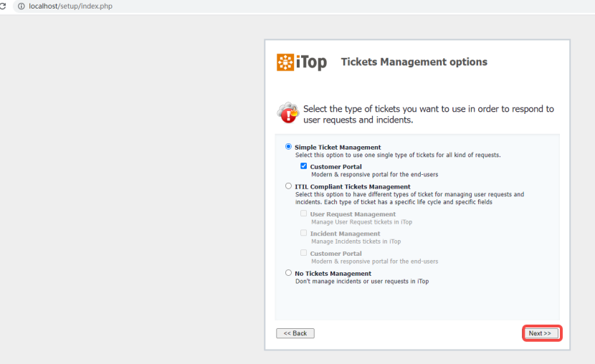
Task: Uncheck Customer Portal under Simple Ticket Management
Action: [303, 166]
